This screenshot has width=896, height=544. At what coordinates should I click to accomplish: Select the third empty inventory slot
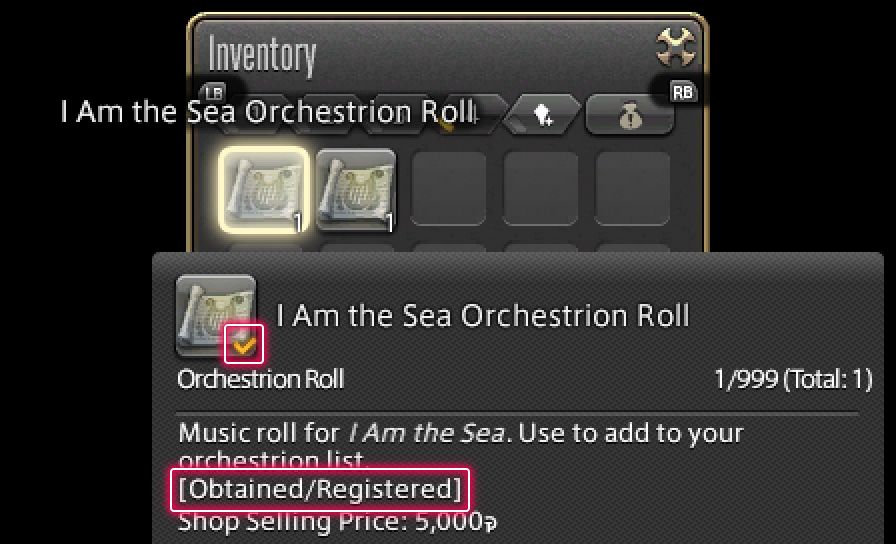(449, 190)
